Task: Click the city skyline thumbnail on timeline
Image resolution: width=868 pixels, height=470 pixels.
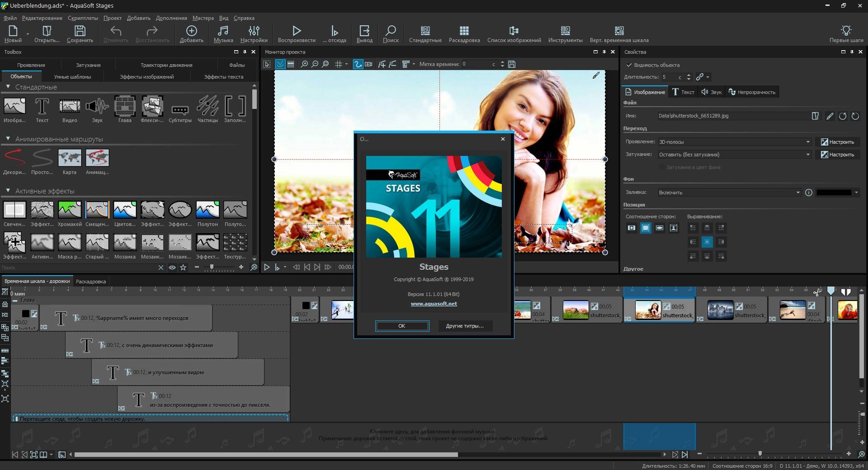Action: (x=720, y=310)
